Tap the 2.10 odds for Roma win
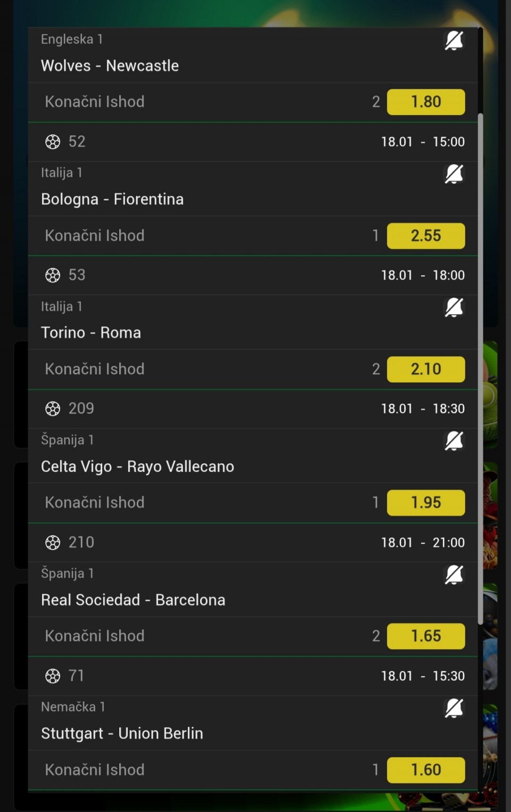The width and height of the screenshot is (511, 812). pyautogui.click(x=426, y=369)
